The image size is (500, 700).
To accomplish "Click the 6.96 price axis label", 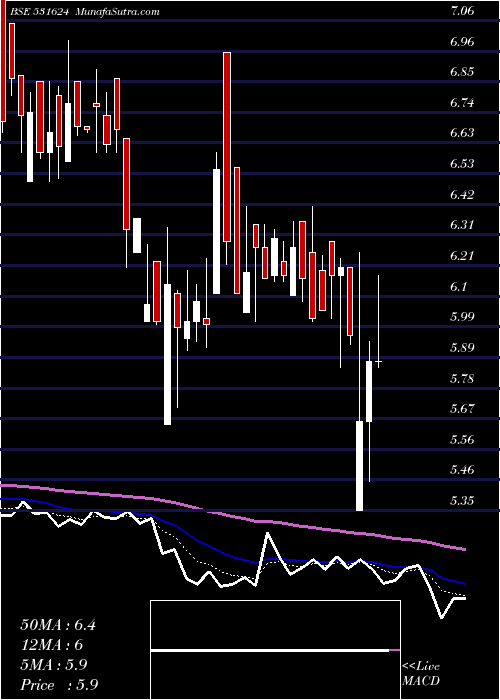I will pyautogui.click(x=462, y=42).
